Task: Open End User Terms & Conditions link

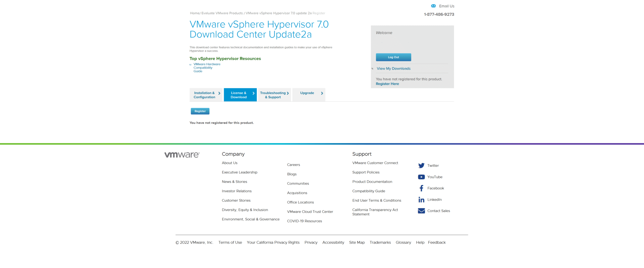Action: click(x=377, y=201)
